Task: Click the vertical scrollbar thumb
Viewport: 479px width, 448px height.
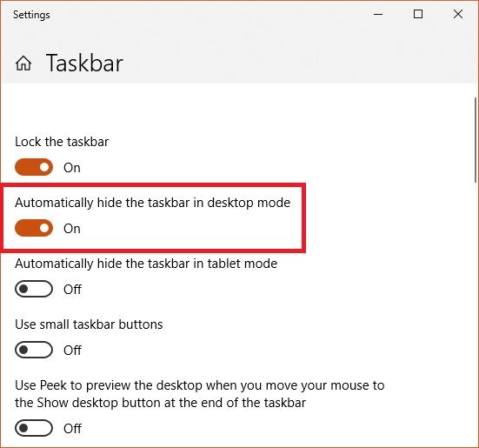Action: 476,140
